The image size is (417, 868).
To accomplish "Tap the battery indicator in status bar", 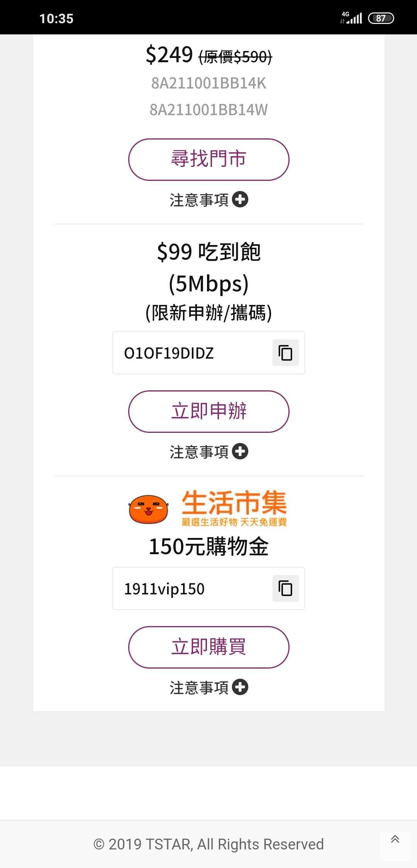I will [x=381, y=18].
